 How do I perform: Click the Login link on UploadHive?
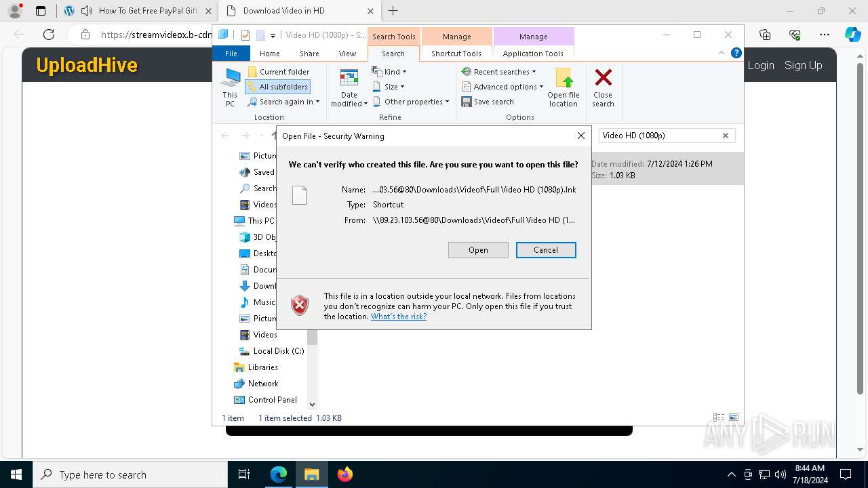pyautogui.click(x=761, y=65)
